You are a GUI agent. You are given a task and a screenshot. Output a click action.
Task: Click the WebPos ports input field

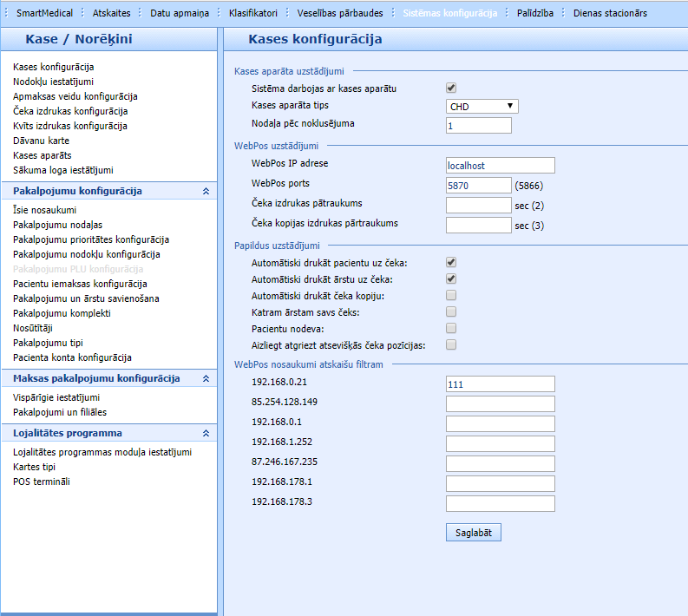point(478,186)
